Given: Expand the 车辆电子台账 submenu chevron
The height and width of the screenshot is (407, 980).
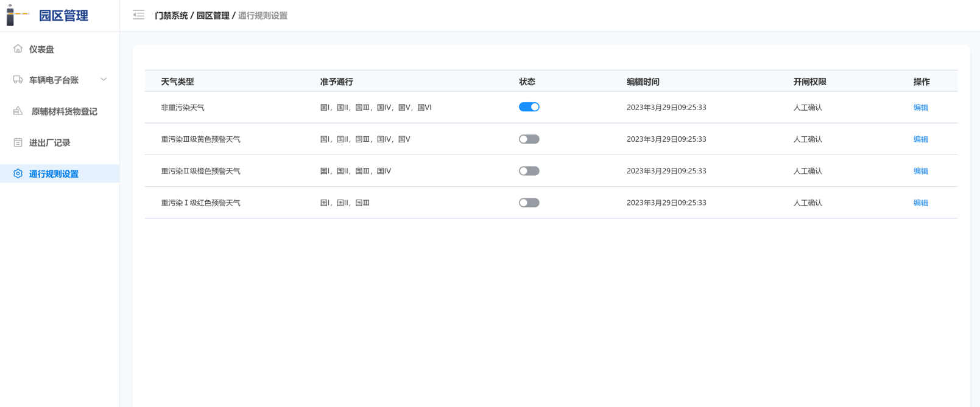Looking at the screenshot, I should coord(104,80).
